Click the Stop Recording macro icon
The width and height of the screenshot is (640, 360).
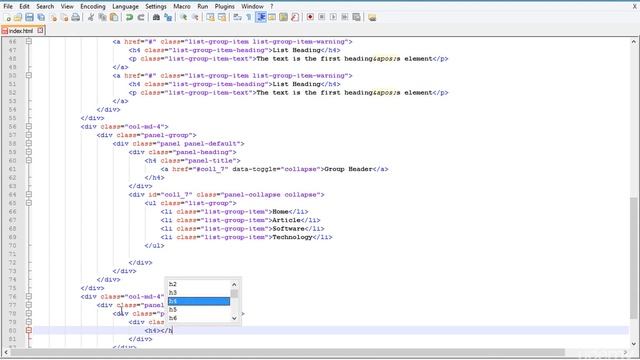point(322,18)
